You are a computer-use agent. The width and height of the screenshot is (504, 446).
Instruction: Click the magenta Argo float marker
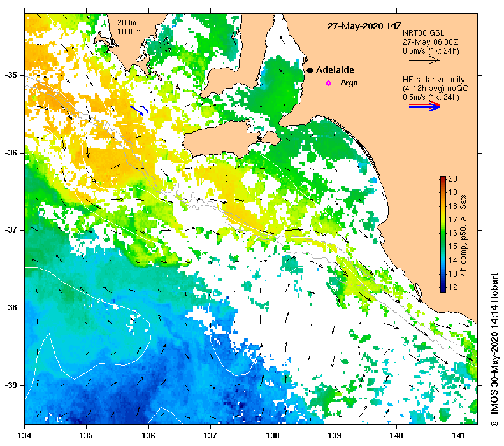[x=328, y=83]
